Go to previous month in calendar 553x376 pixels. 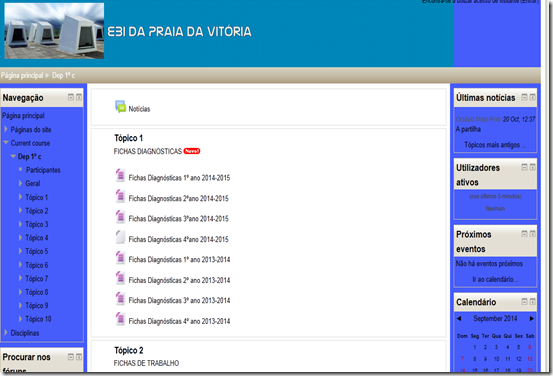pos(459,319)
